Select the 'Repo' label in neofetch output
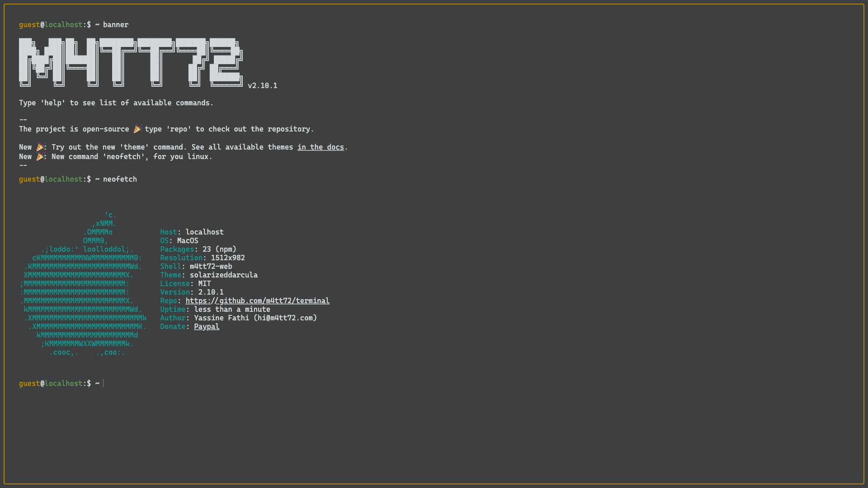868x488 pixels. click(x=169, y=301)
